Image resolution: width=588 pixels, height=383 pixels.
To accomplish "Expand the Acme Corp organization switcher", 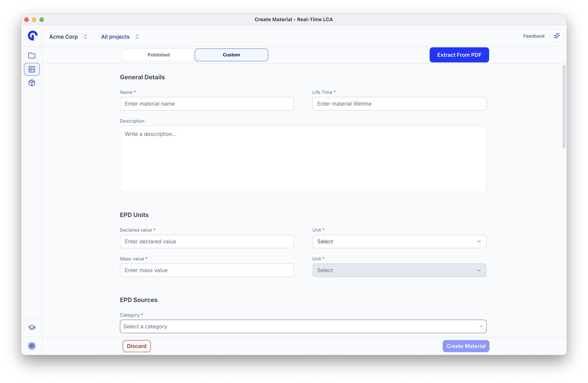I will [85, 37].
